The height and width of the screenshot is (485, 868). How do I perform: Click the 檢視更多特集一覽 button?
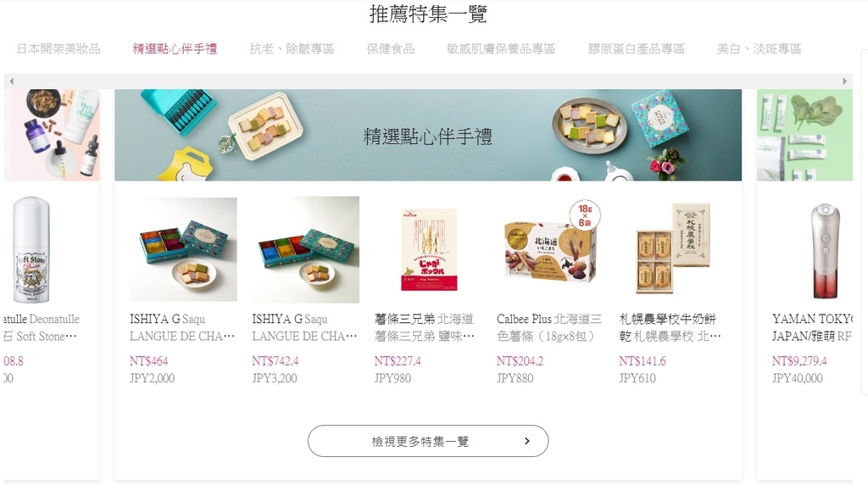[428, 441]
